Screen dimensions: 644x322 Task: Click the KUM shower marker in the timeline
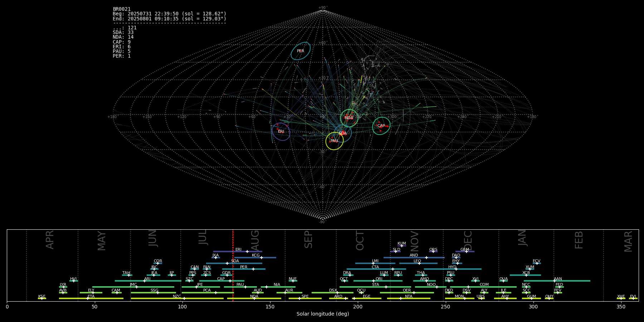tap(401, 245)
